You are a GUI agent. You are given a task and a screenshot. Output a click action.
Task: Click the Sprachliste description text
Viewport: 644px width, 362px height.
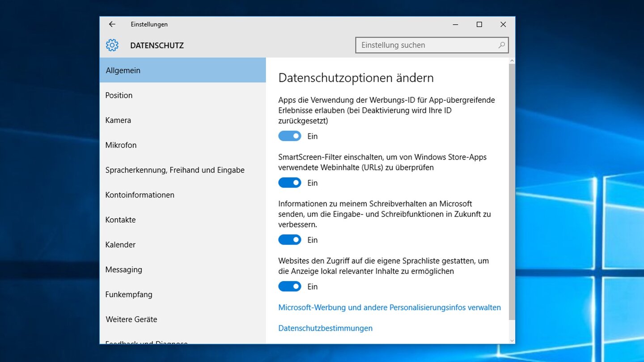[384, 266]
